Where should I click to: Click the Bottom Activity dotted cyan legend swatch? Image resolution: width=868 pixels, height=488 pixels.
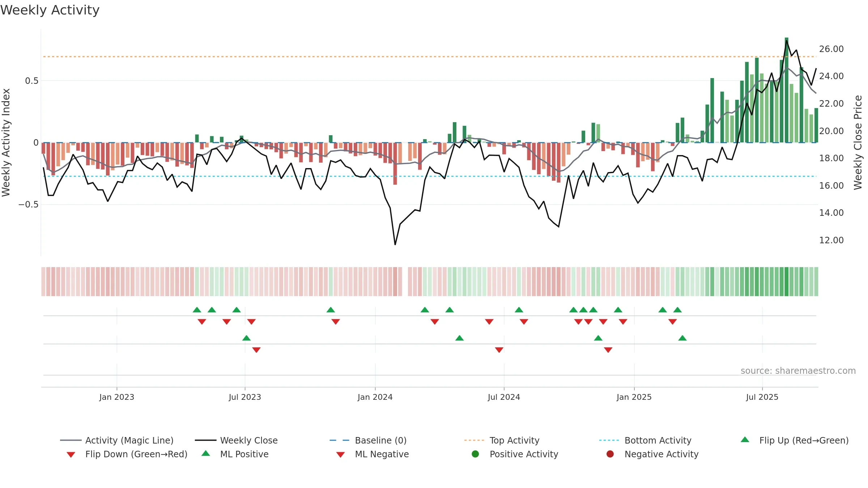point(609,440)
